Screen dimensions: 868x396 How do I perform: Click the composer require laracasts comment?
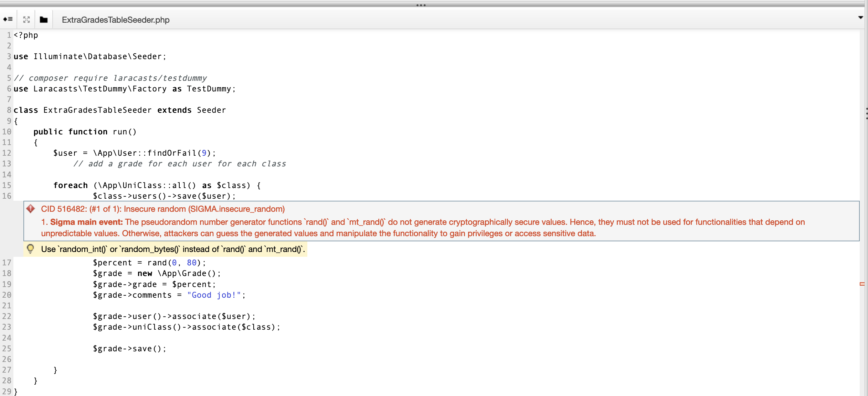point(110,78)
